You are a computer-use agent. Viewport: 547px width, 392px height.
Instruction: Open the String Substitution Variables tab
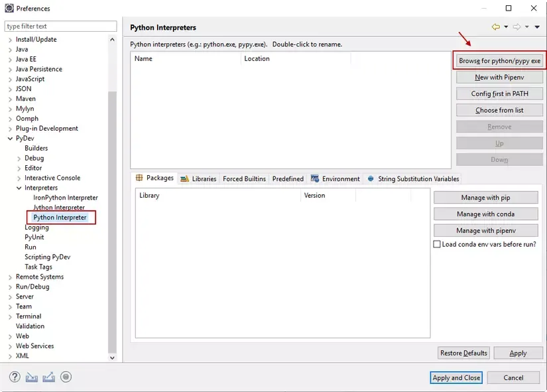[412, 179]
